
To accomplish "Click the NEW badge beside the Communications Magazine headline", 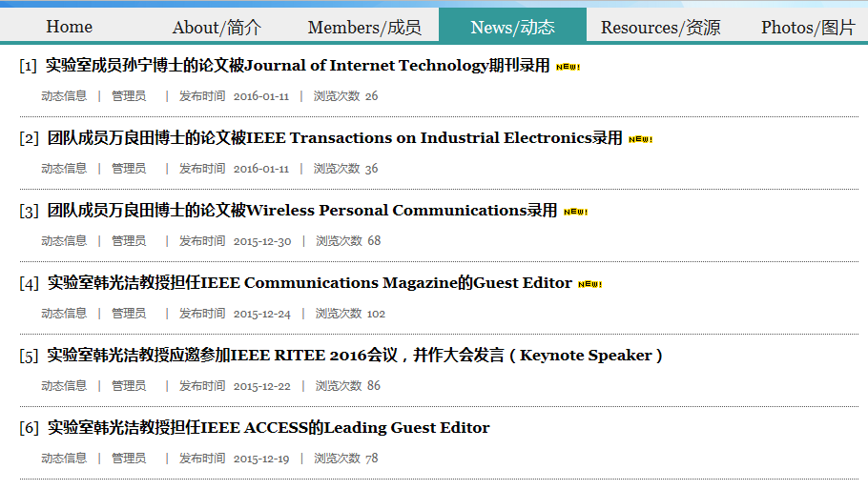I will [x=590, y=284].
